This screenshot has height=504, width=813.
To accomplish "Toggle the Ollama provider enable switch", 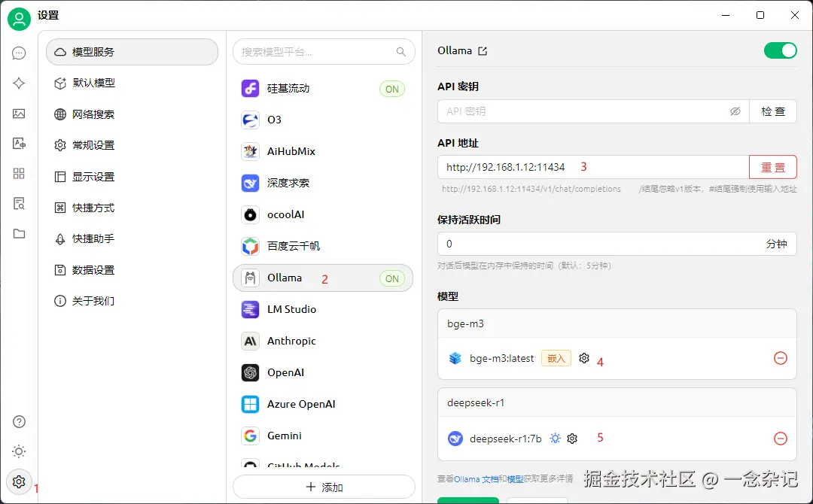I will 781,50.
